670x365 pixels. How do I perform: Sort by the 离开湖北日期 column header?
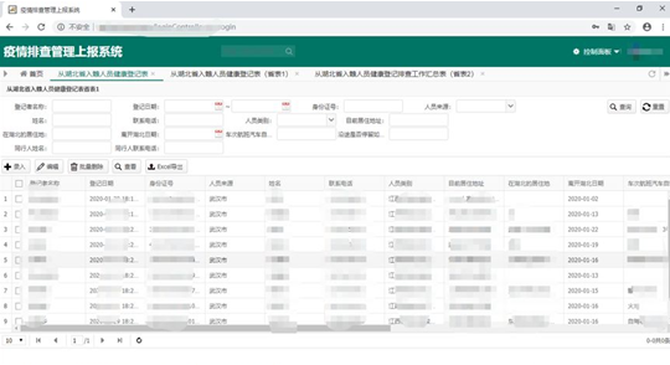(585, 183)
